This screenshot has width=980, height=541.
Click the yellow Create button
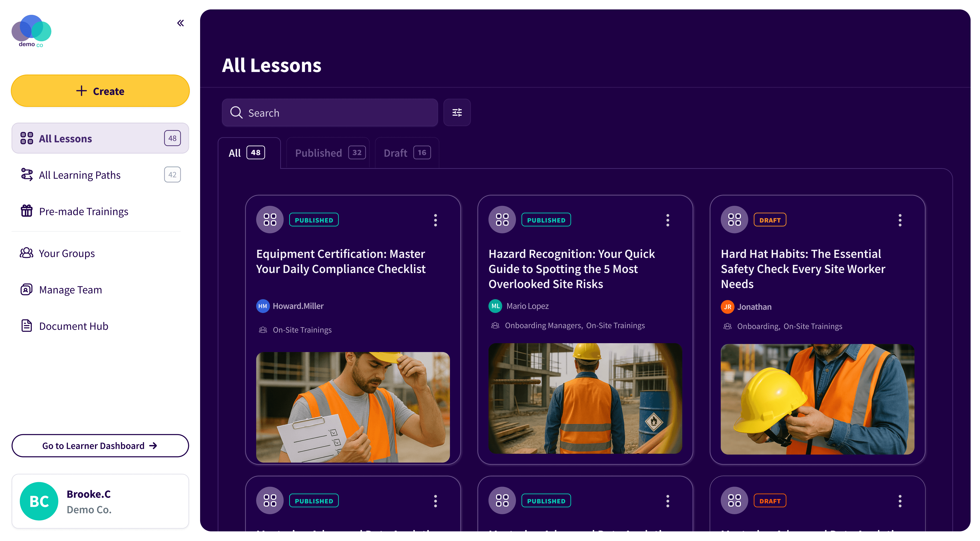(x=100, y=91)
